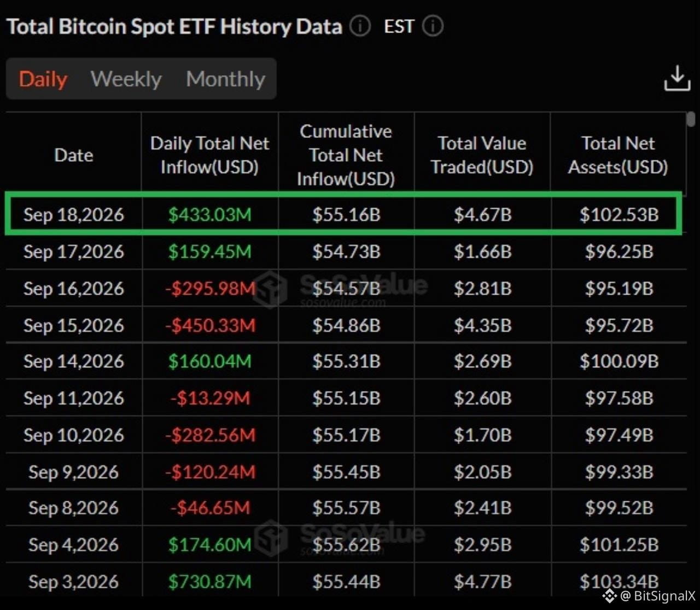The width and height of the screenshot is (700, 610).
Task: Click the download data icon
Action: pyautogui.click(x=677, y=78)
